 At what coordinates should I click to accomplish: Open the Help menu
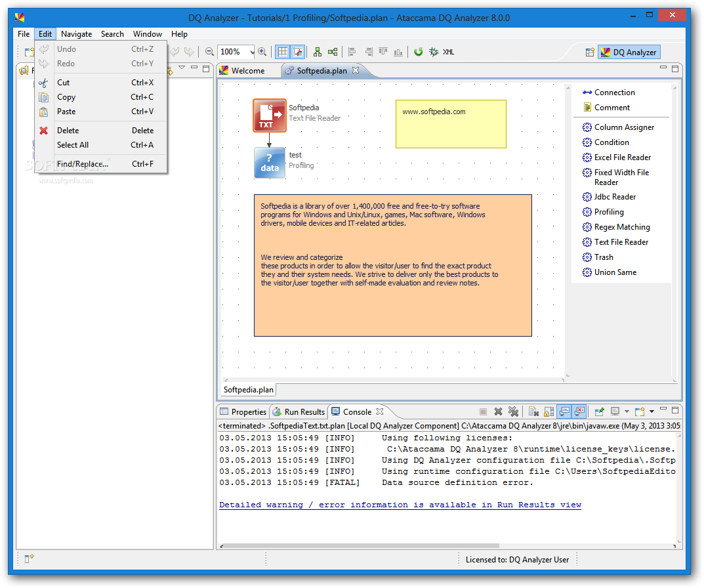(x=179, y=33)
